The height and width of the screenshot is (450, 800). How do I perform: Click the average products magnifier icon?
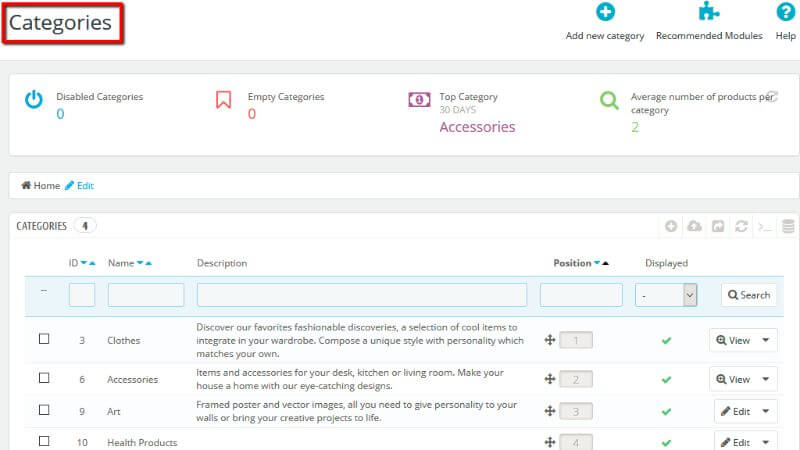pos(609,100)
